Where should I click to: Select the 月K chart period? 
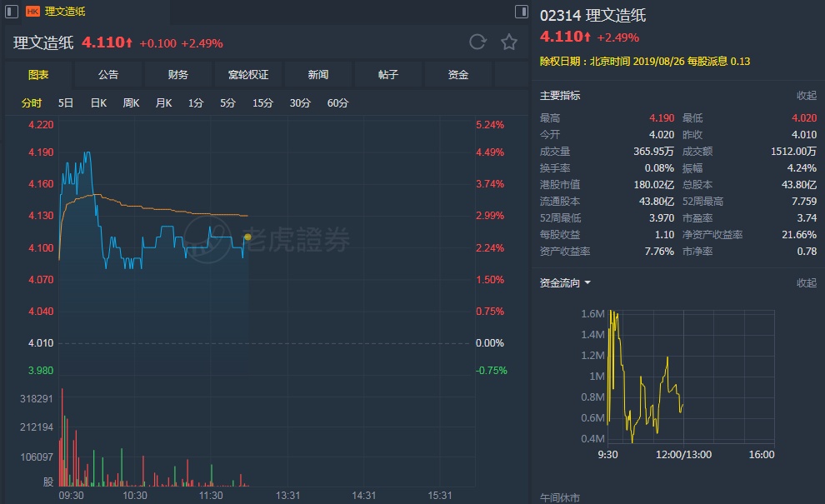(163, 103)
